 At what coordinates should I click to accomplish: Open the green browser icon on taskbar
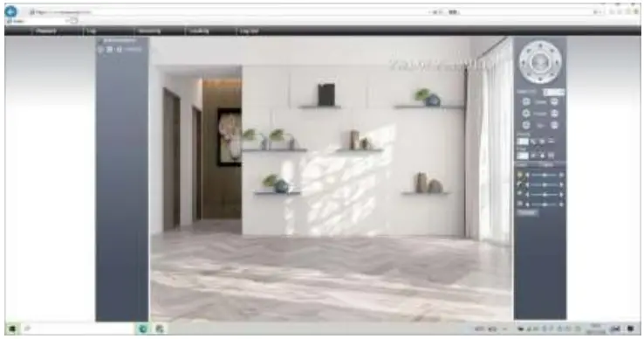pos(143,329)
